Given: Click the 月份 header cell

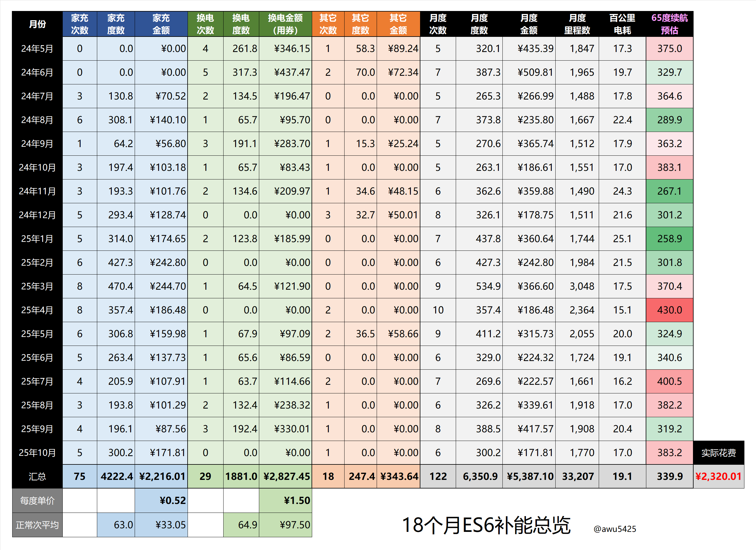Looking at the screenshot, I should coord(37,24).
